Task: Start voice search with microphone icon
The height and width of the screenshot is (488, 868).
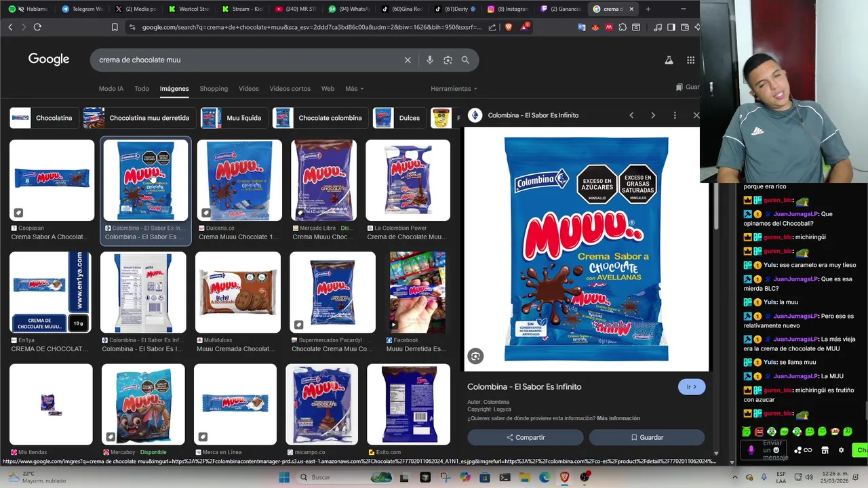Action: (x=429, y=60)
